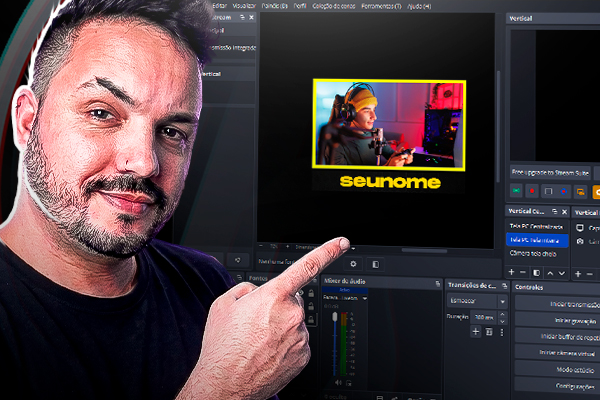Toggle lock icon beside mixer speaker
The height and width of the screenshot is (400, 600).
(349, 382)
